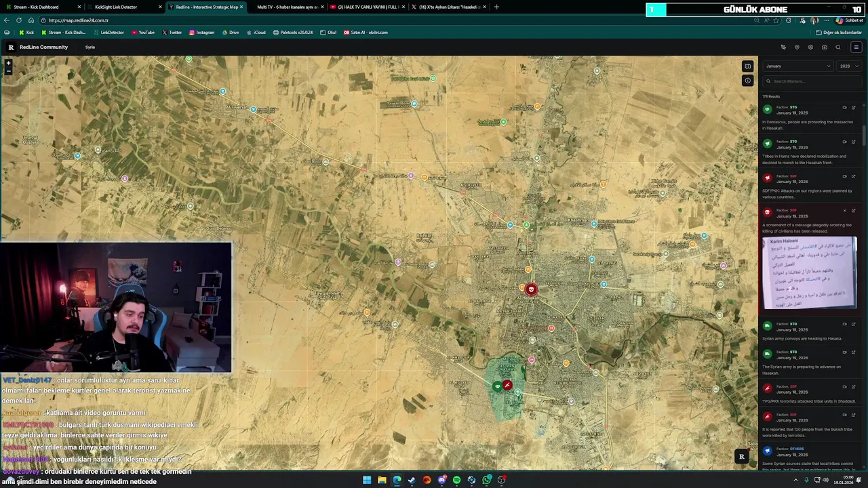The height and width of the screenshot is (488, 868).
Task: Open external link for Bukish tribe entry
Action: 853,415
